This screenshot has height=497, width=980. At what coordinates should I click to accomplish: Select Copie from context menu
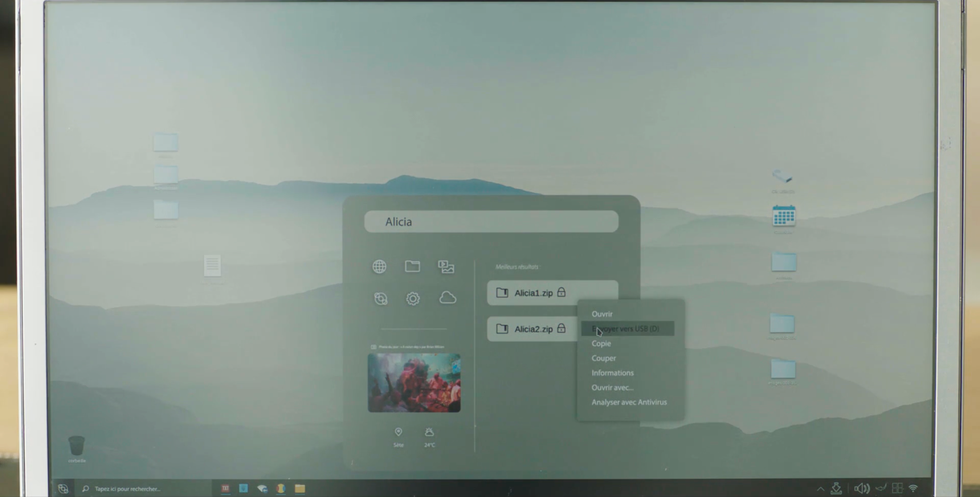pos(601,343)
